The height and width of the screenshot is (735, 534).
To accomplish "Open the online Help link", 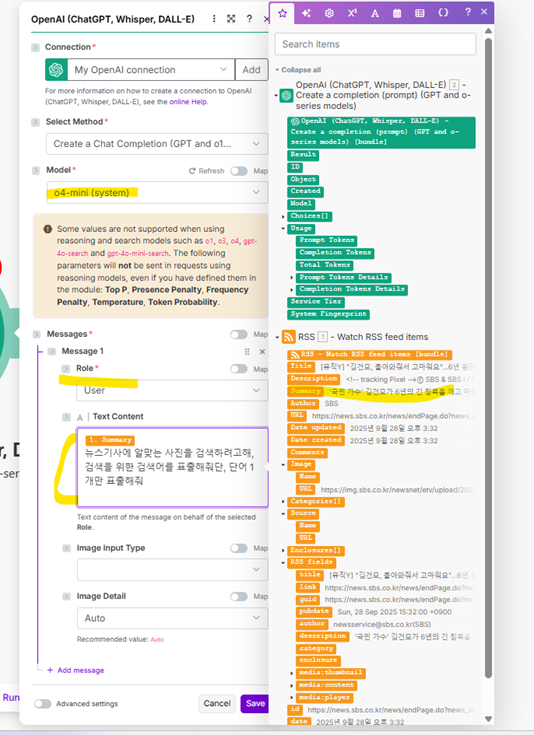I will coord(188,102).
